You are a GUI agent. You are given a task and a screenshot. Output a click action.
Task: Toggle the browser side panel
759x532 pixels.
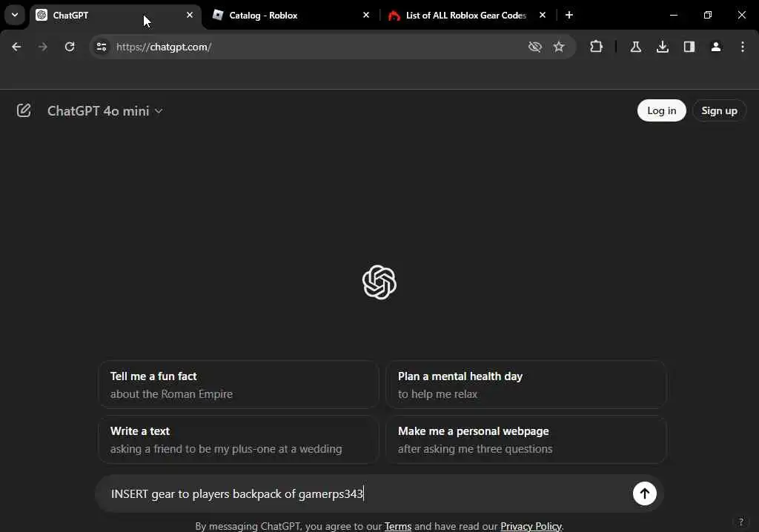click(x=689, y=47)
